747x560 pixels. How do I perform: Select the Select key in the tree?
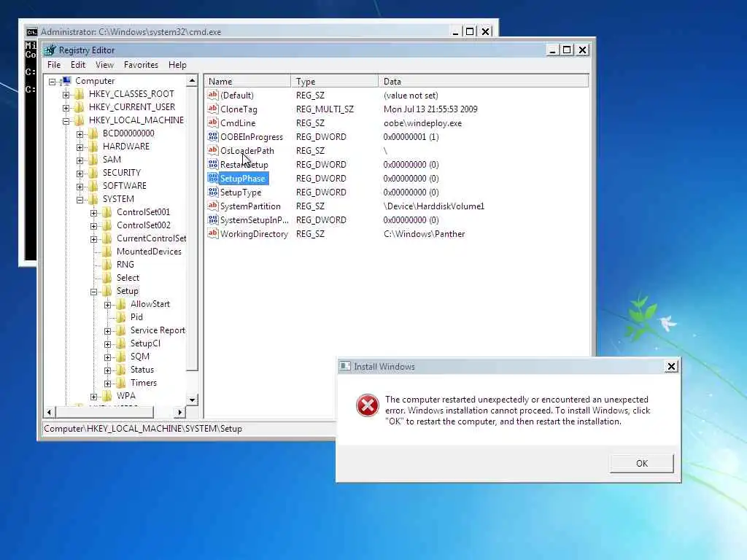pyautogui.click(x=128, y=278)
